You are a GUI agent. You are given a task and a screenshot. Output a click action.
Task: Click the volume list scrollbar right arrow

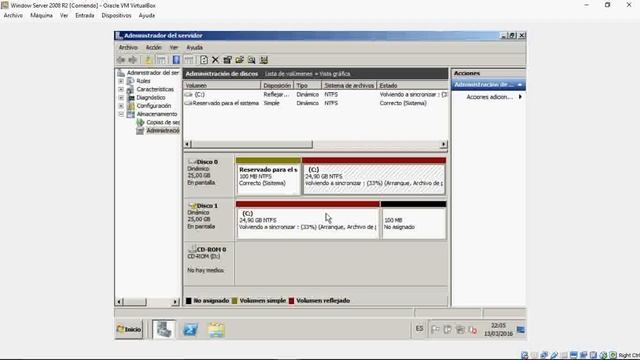click(444, 144)
